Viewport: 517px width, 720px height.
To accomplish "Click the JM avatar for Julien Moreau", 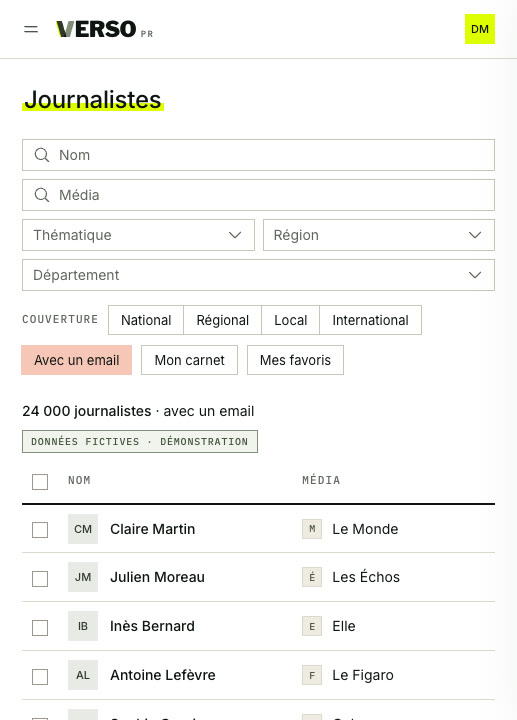I will 83,577.
